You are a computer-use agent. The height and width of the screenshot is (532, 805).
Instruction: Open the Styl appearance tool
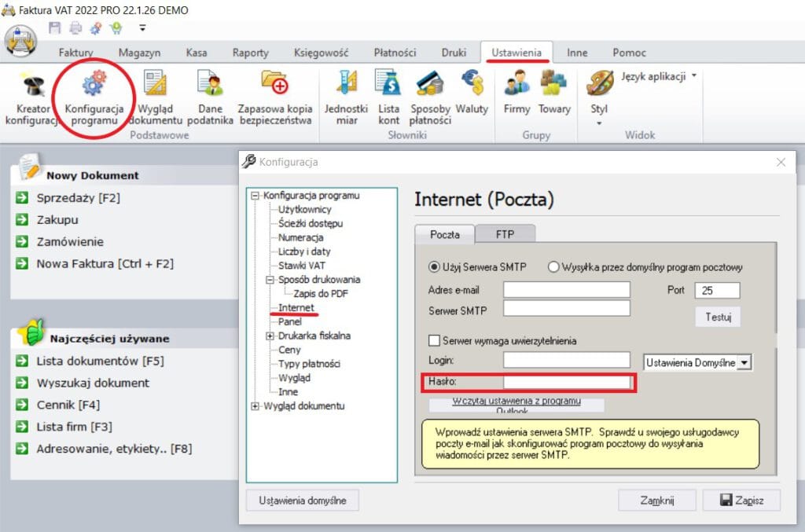pyautogui.click(x=598, y=94)
